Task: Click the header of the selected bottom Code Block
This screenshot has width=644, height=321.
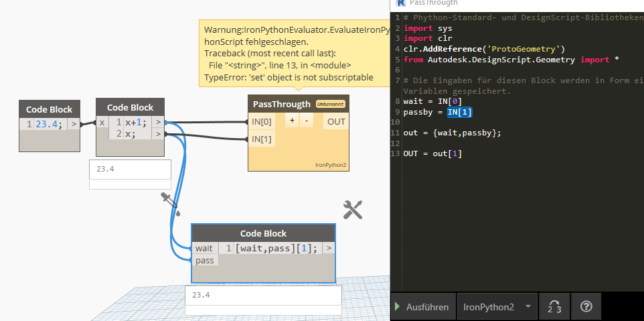Action: point(263,233)
